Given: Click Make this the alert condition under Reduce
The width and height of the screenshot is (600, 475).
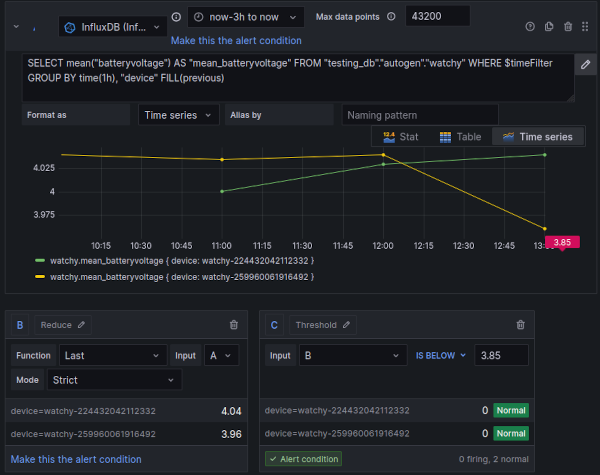Looking at the screenshot, I should pos(76,459).
